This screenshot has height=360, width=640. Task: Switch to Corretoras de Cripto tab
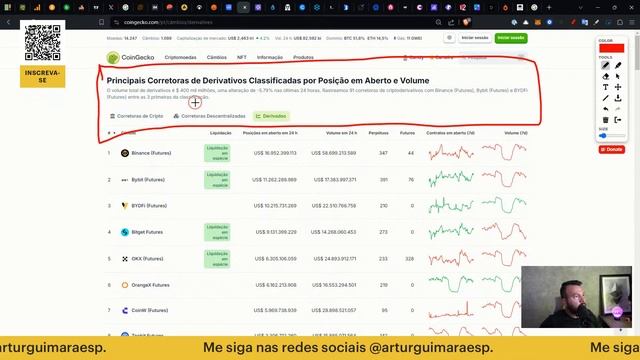(137, 116)
